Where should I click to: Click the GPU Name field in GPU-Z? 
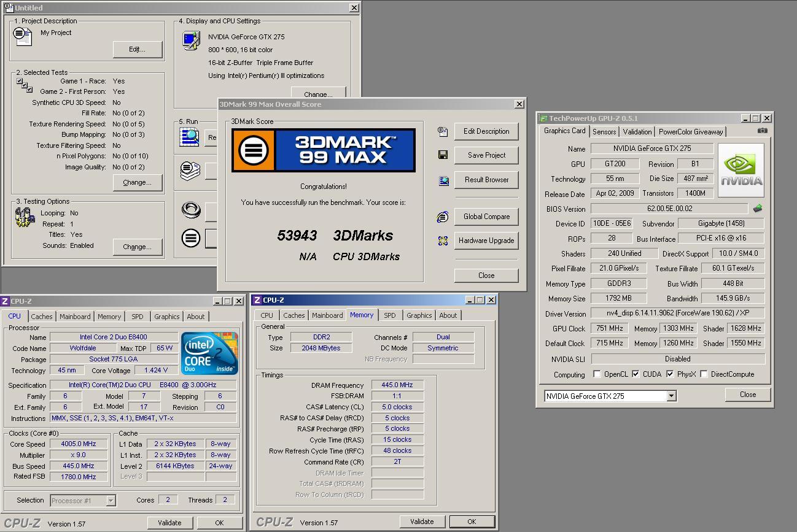point(652,148)
